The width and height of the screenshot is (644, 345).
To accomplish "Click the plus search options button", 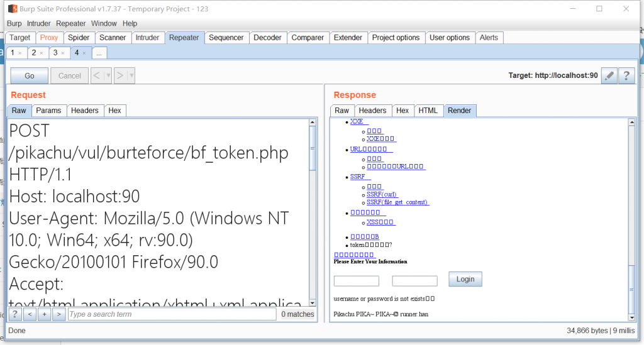I will pos(44,314).
